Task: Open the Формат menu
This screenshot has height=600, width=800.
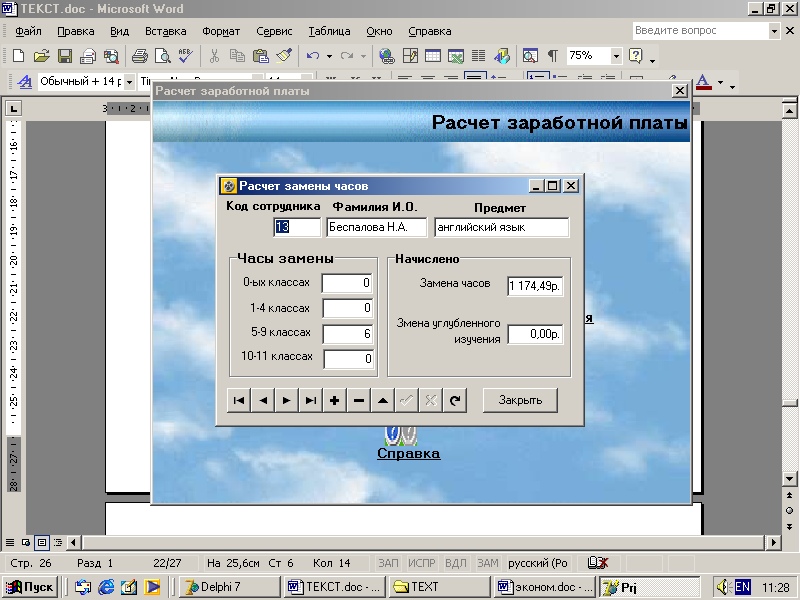Action: 221,31
